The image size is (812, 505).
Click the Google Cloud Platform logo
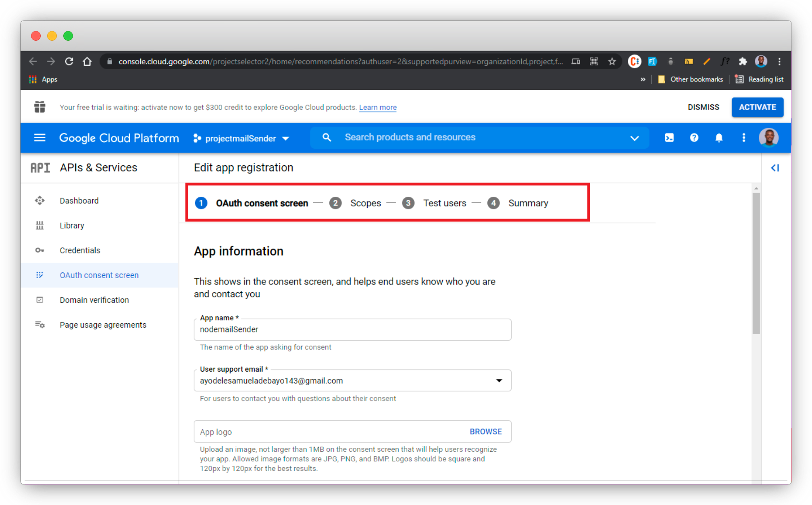119,138
